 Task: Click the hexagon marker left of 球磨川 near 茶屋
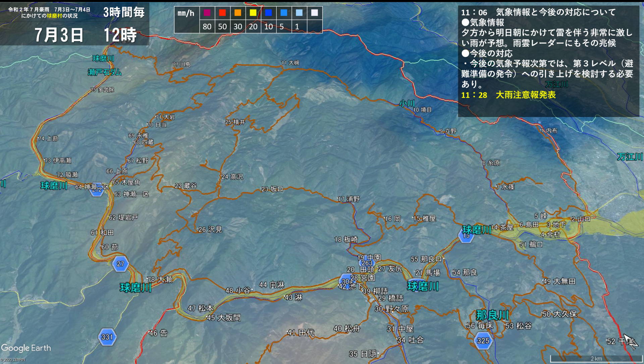(466, 236)
